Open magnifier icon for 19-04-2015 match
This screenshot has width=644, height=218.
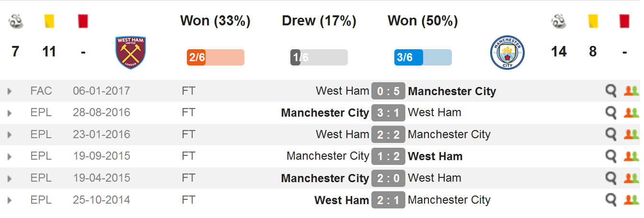coord(611,178)
